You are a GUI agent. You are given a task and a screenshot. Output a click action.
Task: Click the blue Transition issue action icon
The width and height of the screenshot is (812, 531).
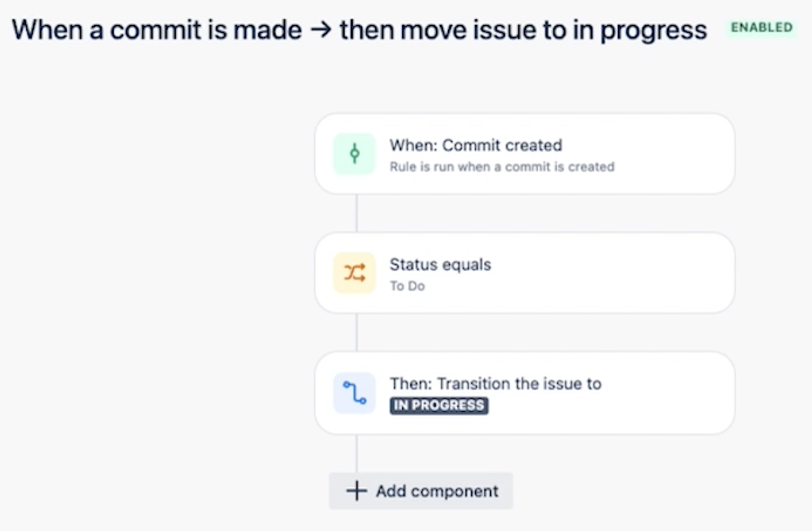point(354,393)
